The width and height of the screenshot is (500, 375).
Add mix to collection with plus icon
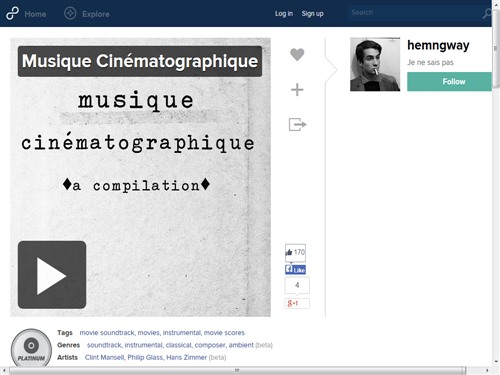(297, 90)
